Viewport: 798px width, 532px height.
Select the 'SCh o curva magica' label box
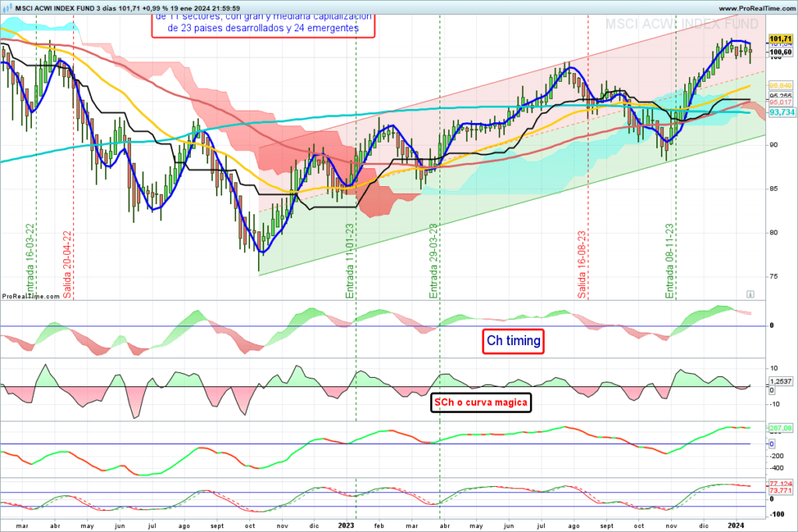481,402
